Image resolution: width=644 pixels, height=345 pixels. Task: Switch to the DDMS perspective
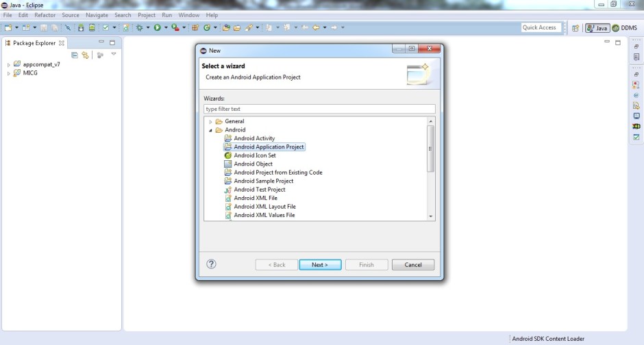pyautogui.click(x=625, y=28)
